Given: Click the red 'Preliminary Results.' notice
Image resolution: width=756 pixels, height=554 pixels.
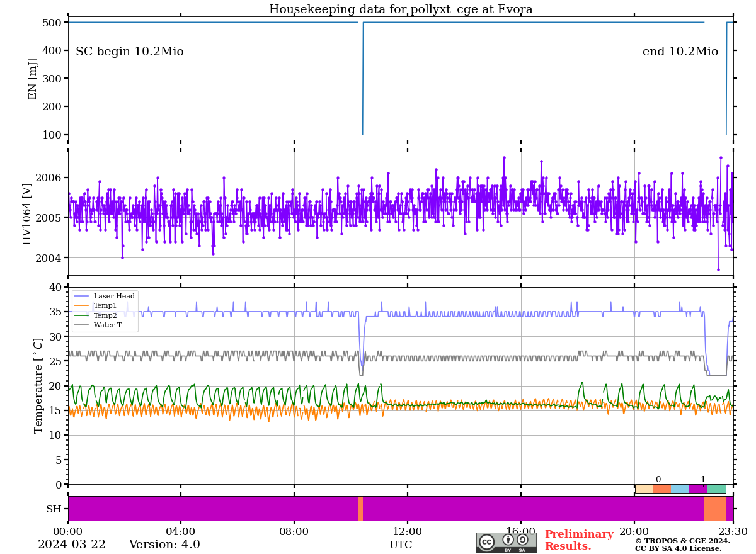Looking at the screenshot, I should click(579, 540).
